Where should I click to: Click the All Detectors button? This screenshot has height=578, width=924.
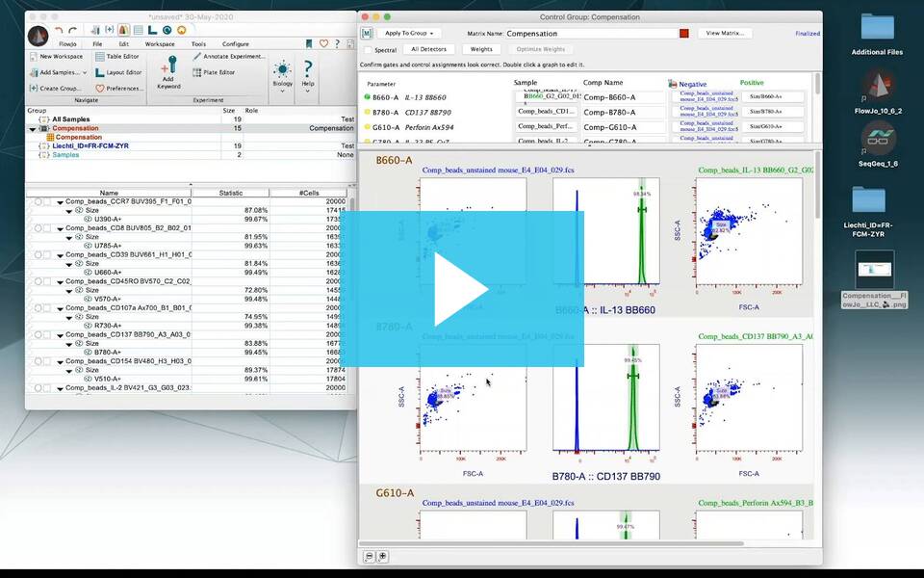(429, 49)
